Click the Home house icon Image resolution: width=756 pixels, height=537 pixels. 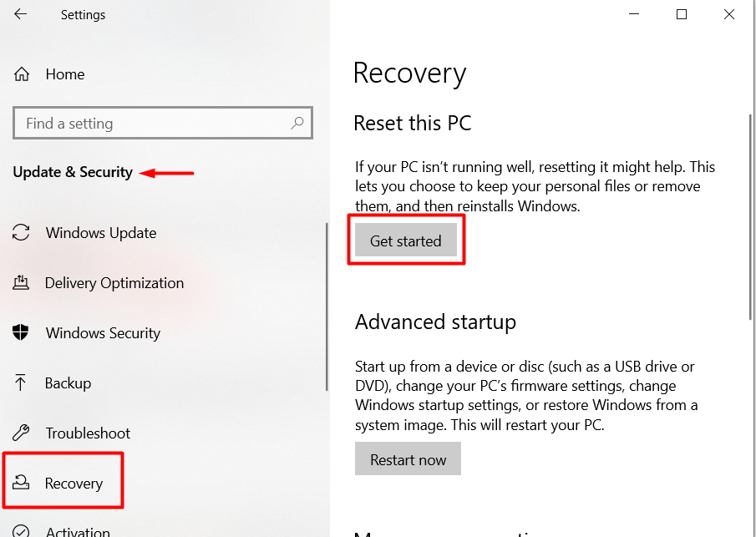(23, 74)
